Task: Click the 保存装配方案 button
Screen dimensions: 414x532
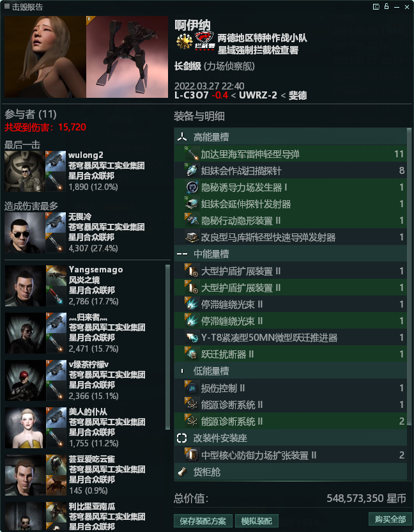Action: click(x=203, y=520)
